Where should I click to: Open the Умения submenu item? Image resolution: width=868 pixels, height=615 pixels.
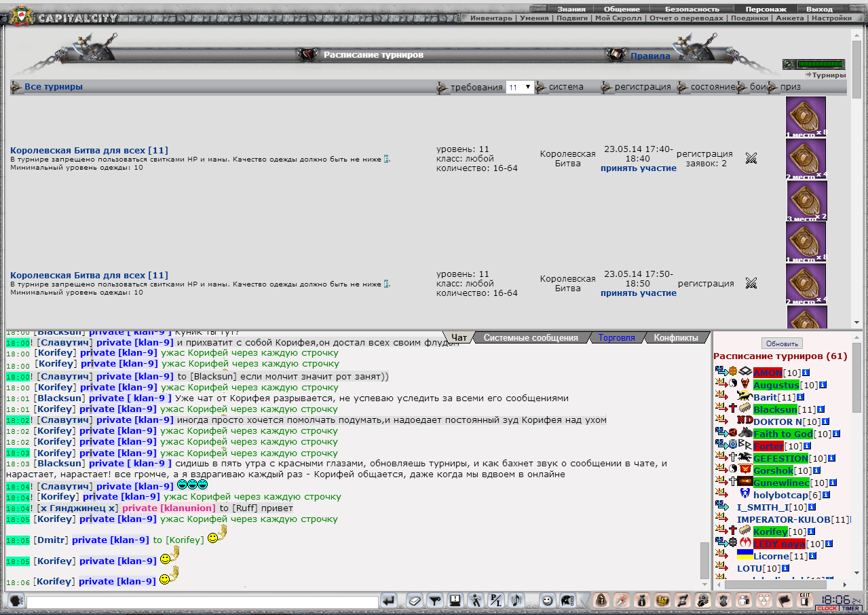[534, 18]
